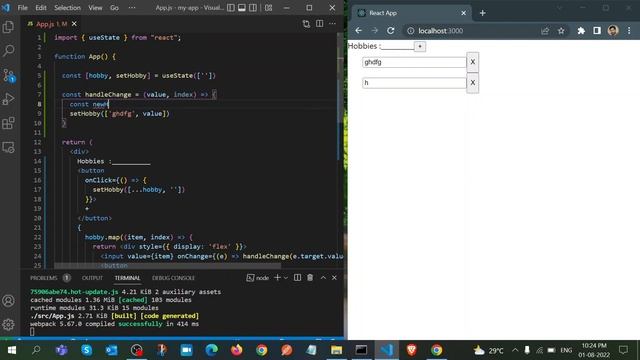Viewport: 640px width, 360px height.
Task: Open the View menu
Action: tap(96, 8)
